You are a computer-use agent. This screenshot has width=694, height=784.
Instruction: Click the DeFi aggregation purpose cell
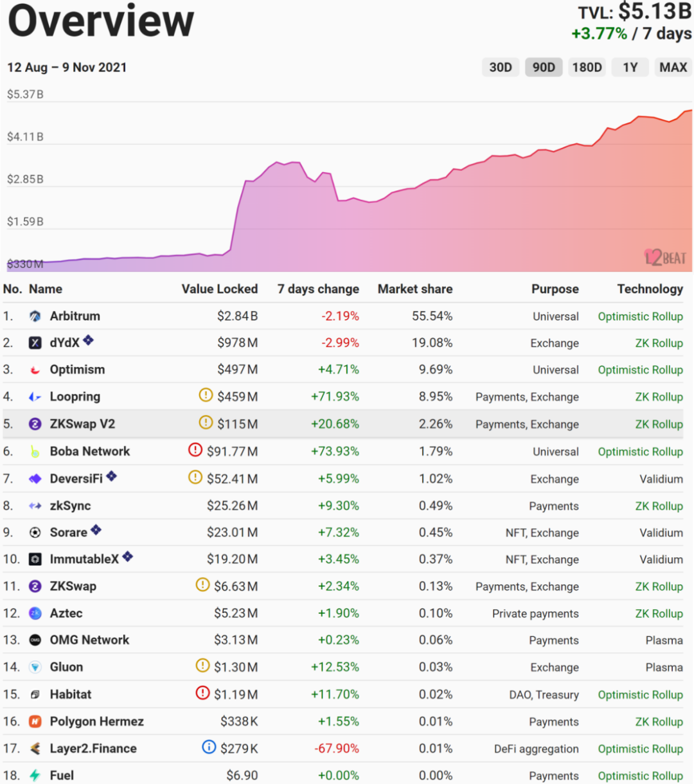pos(537,749)
